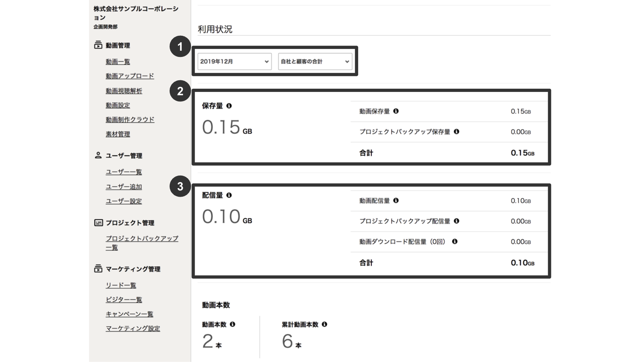
Task: Select 動画視聴解析 from the sidebar menu
Action: (123, 91)
